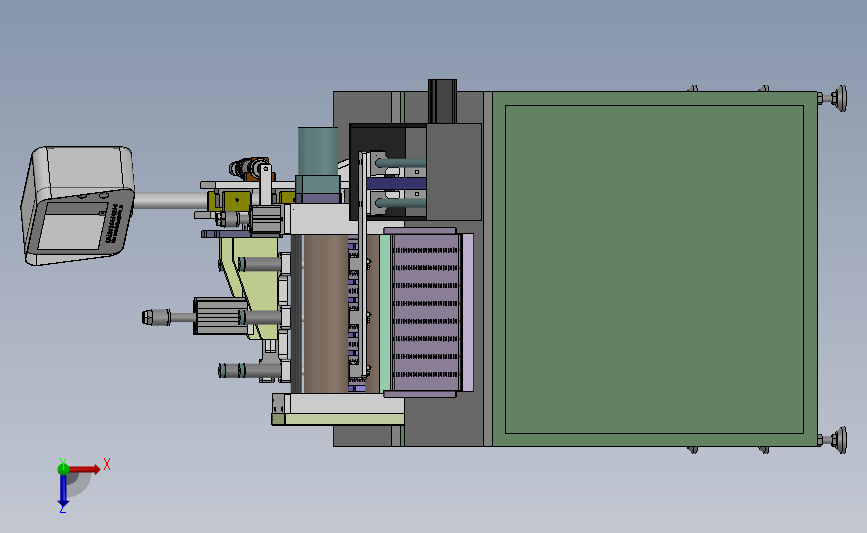Image resolution: width=867 pixels, height=533 pixels.
Task: Click the blue Z axis arrow
Action: tap(63, 490)
